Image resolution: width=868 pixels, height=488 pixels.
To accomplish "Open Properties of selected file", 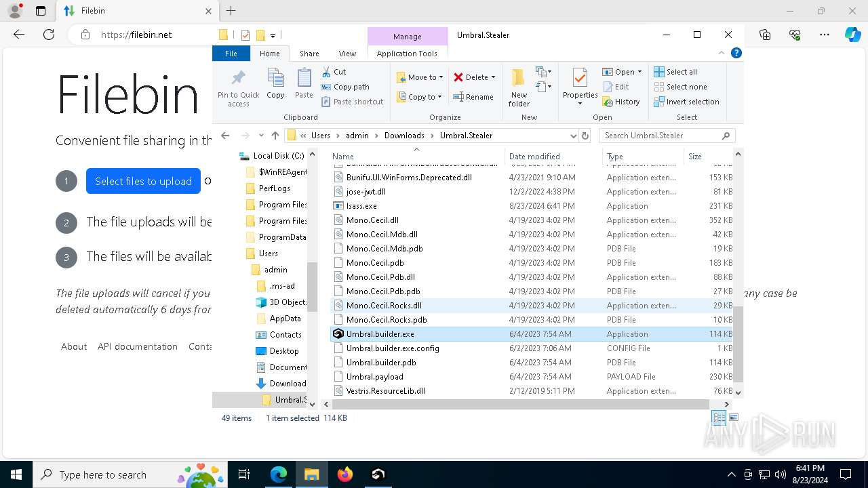I will 580,87.
